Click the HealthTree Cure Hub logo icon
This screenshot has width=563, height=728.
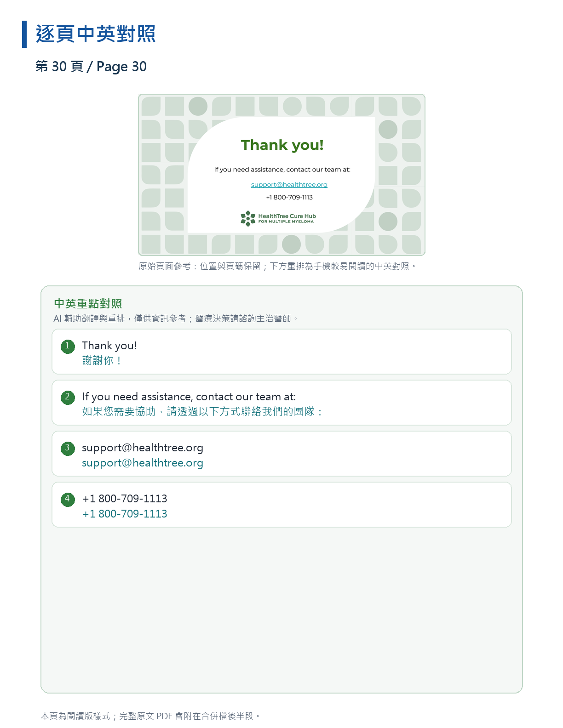(x=248, y=219)
